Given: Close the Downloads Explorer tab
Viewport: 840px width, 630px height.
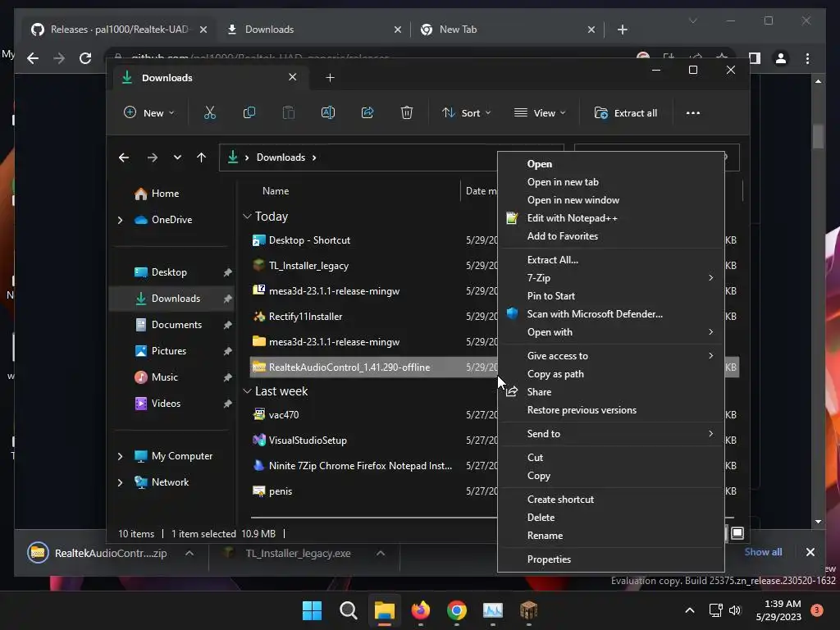Looking at the screenshot, I should pyautogui.click(x=293, y=77).
